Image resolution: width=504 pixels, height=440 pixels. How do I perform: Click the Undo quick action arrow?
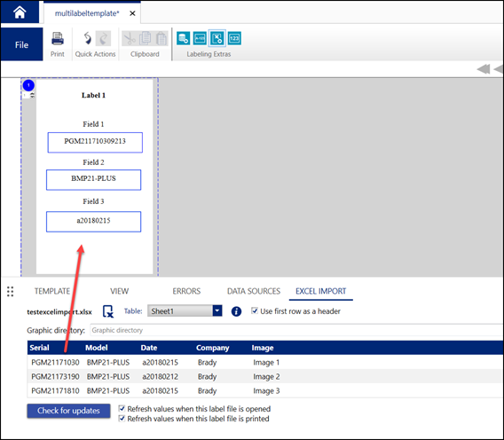(87, 38)
